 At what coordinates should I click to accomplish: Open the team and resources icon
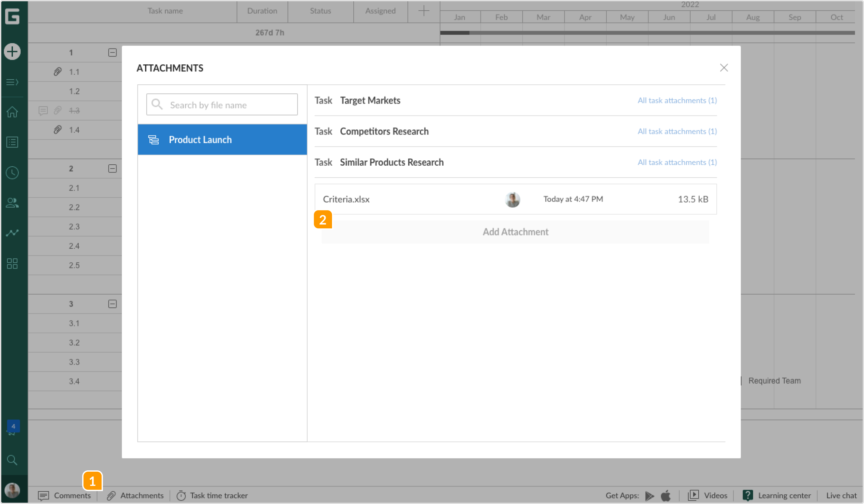[12, 203]
